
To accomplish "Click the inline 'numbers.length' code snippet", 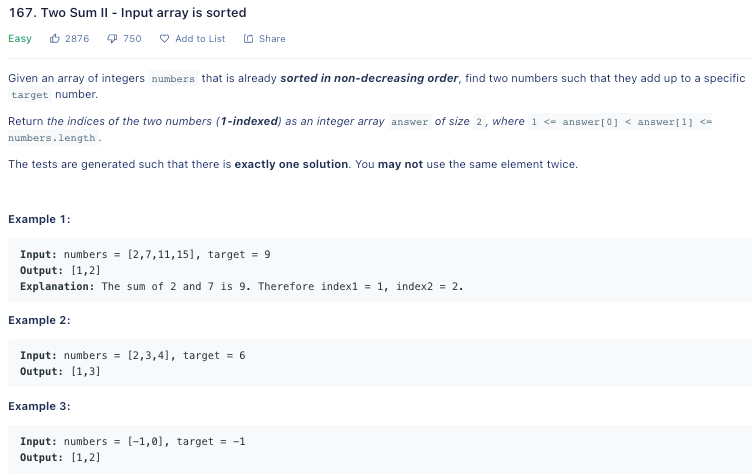I will coord(52,138).
